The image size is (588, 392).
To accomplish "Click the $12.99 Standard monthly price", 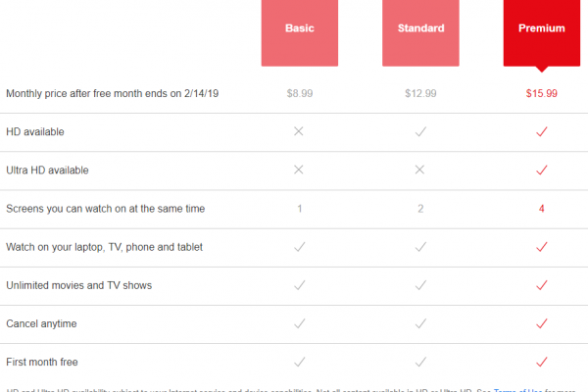I will pyautogui.click(x=420, y=93).
